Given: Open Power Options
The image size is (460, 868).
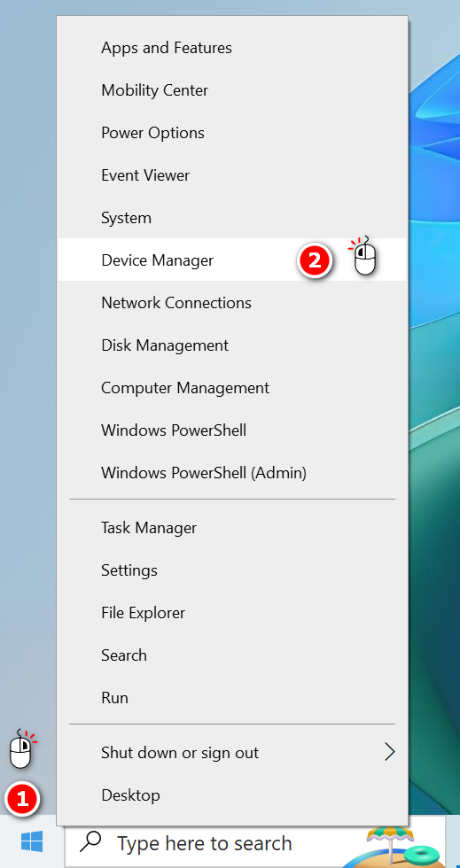Looking at the screenshot, I should point(232,133).
